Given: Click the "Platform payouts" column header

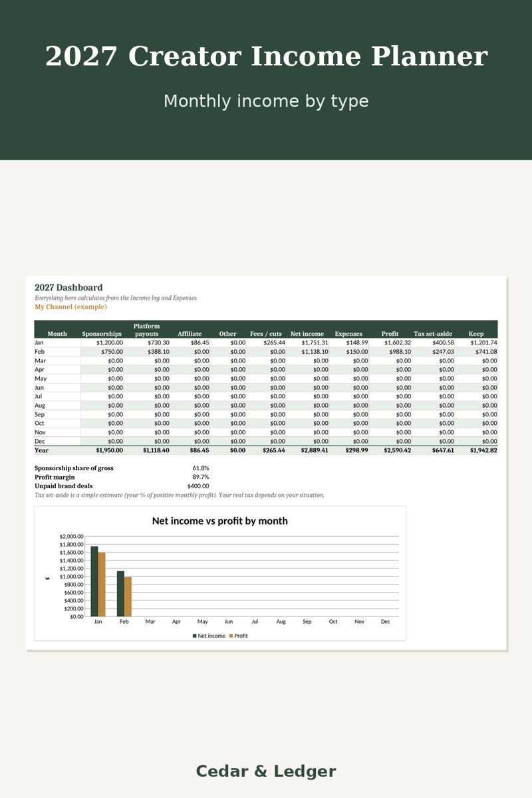Looking at the screenshot, I should click(x=146, y=330).
